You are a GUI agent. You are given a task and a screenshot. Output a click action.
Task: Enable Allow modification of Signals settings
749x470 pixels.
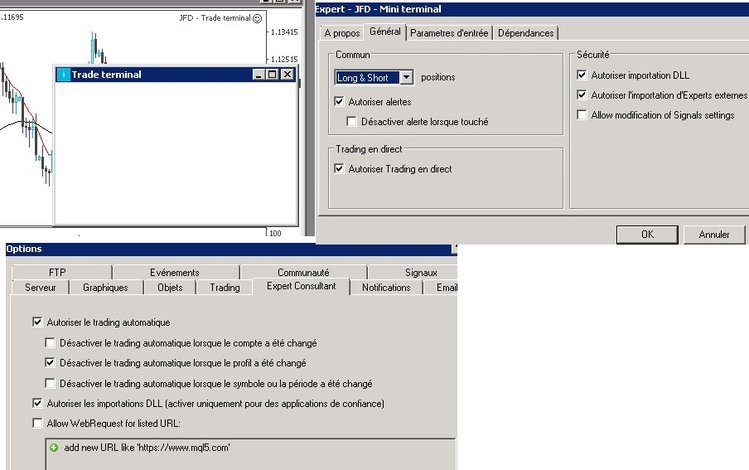(x=581, y=115)
